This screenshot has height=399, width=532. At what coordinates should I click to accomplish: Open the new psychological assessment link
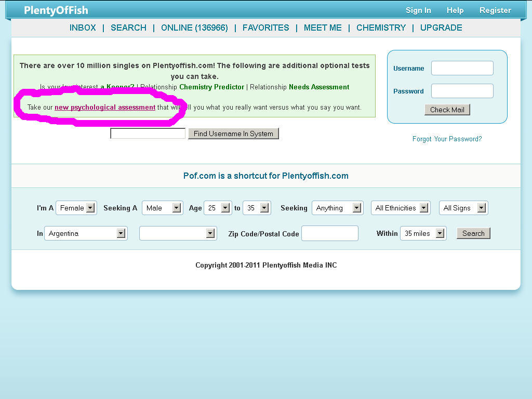[105, 108]
